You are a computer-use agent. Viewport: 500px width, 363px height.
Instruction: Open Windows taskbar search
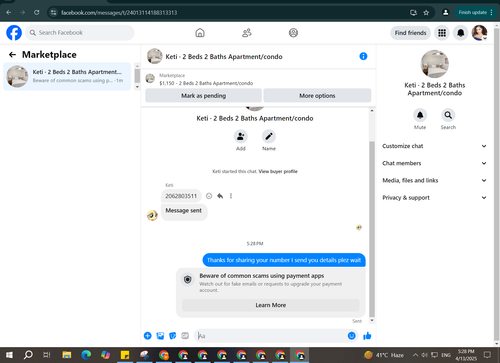point(28,355)
